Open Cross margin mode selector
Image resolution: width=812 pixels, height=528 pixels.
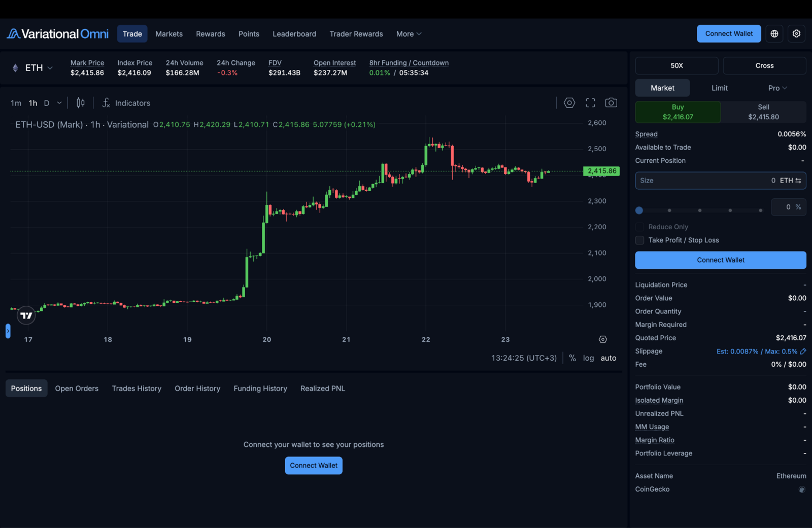tap(764, 65)
